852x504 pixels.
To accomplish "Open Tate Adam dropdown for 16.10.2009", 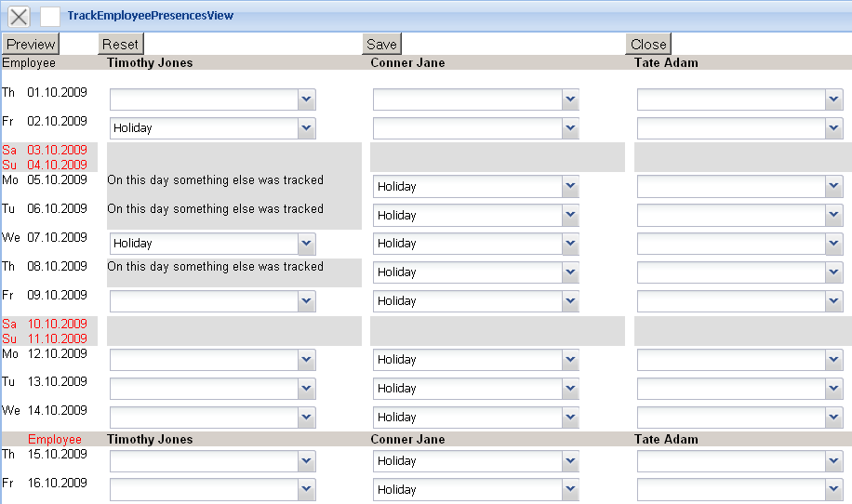I will [x=833, y=490].
